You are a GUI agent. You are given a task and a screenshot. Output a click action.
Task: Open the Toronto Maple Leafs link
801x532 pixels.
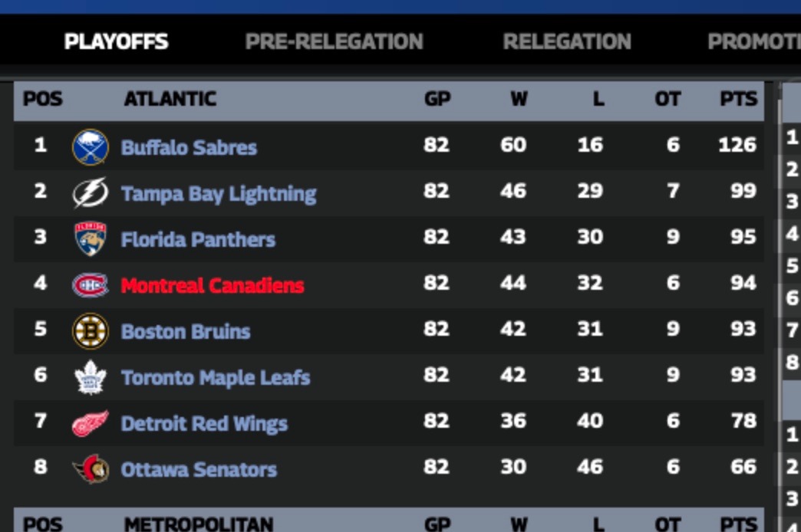point(216,378)
